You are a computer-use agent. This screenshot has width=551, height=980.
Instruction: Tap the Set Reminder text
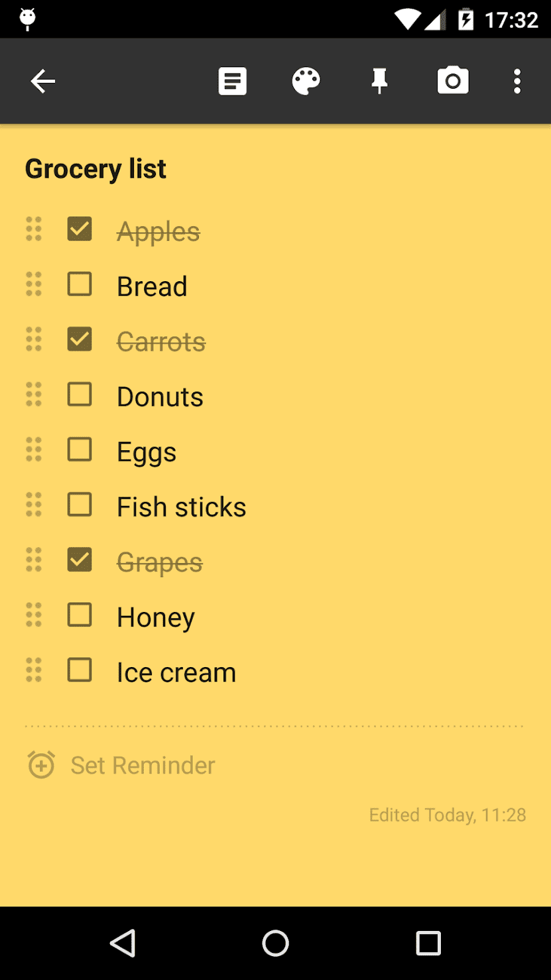143,765
